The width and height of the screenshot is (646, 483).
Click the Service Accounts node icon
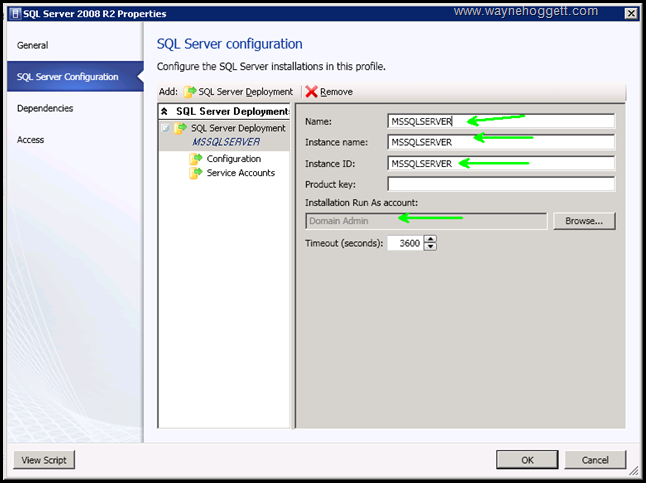coord(196,173)
